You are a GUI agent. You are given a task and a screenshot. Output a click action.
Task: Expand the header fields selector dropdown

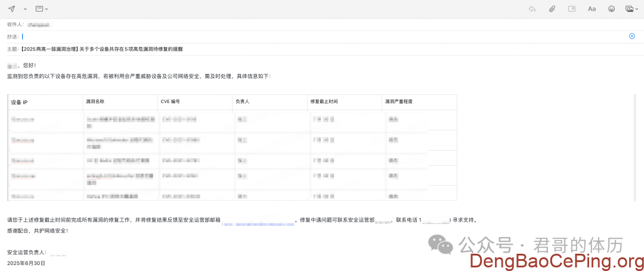pos(42,9)
